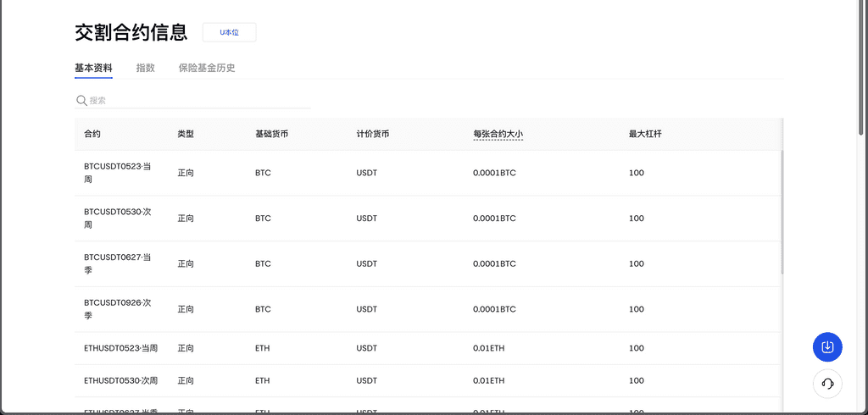
Task: Click the table's inner vertical scrollbar
Action: (x=782, y=212)
